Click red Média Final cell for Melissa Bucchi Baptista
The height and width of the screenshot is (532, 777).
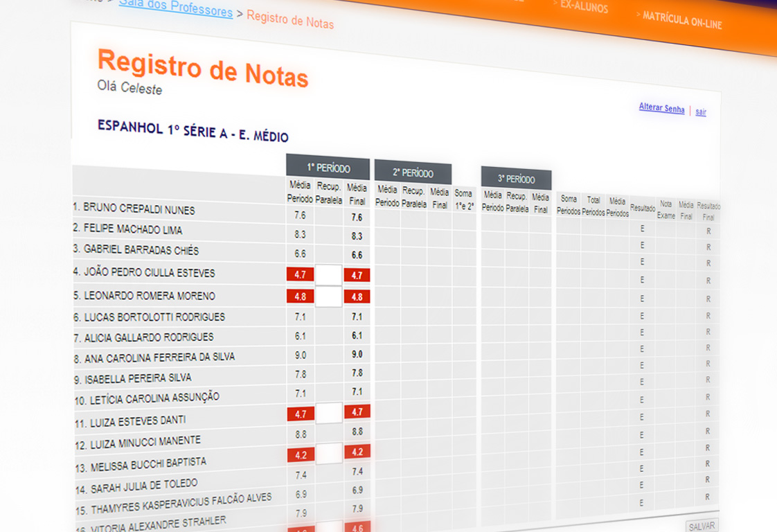point(357,452)
